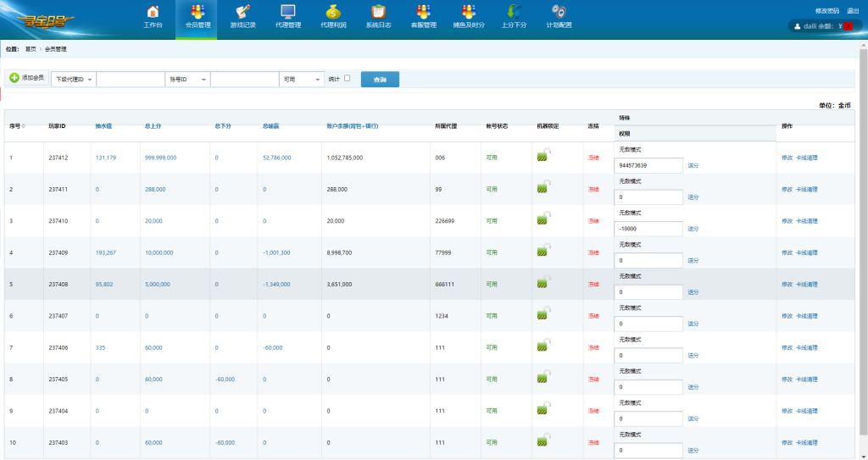Screen dimensions: 868x460
Task: Open 计划配置 gear icon
Action: [559, 12]
